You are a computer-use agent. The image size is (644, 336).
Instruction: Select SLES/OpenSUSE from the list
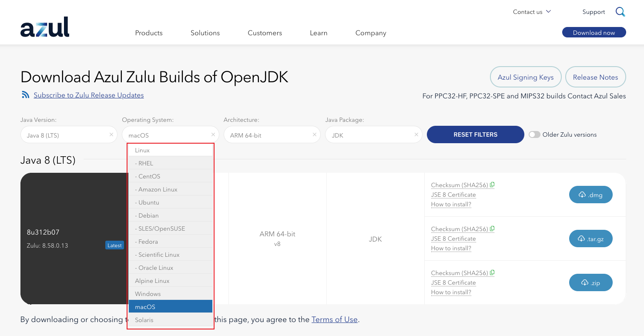pos(171,228)
